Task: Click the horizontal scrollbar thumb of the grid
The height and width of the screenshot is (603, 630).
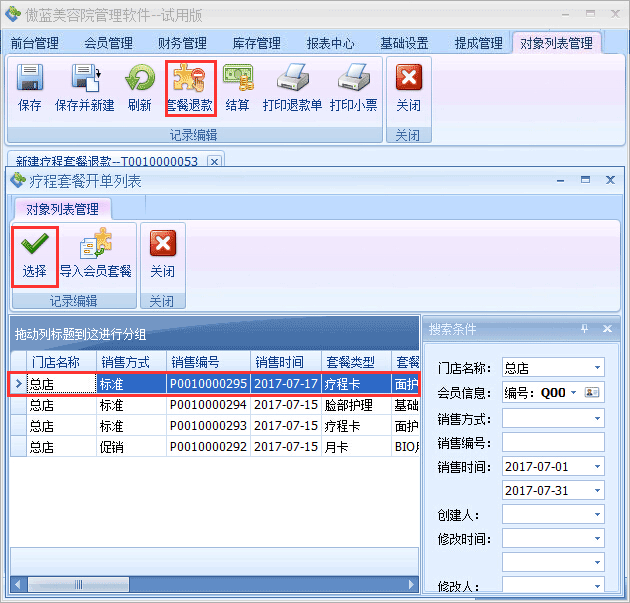Action: click(78, 584)
